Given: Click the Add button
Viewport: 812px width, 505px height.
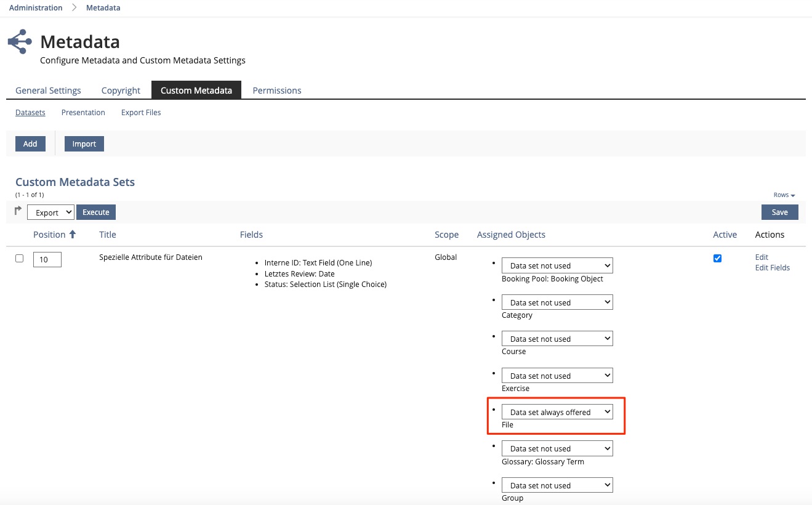Looking at the screenshot, I should click(x=30, y=144).
